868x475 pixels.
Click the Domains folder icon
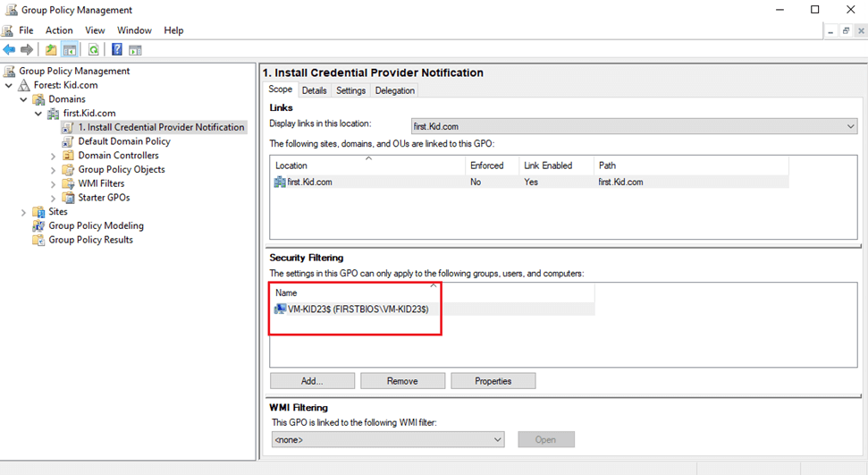point(38,99)
